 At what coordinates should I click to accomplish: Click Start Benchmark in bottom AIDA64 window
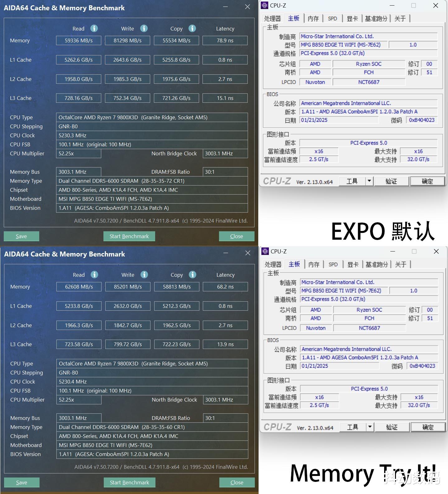pyautogui.click(x=129, y=482)
